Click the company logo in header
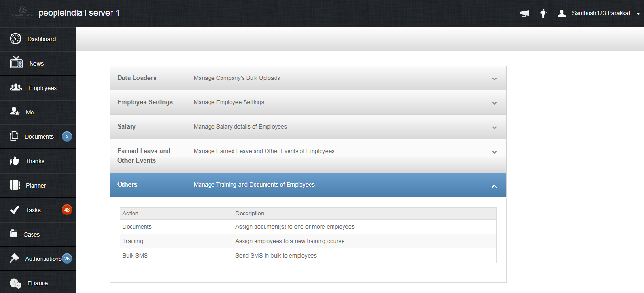This screenshot has width=644, height=293. [22, 13]
